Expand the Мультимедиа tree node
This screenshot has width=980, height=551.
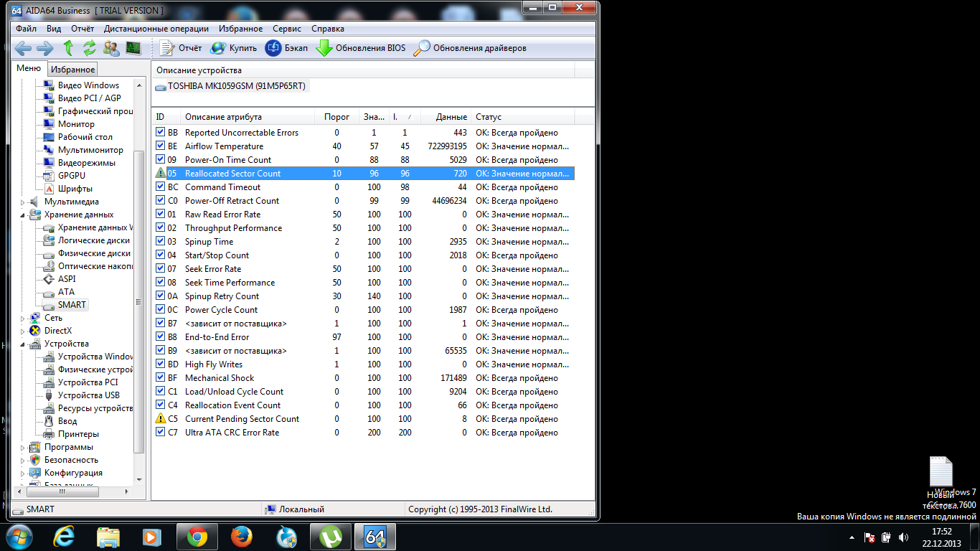(24, 202)
